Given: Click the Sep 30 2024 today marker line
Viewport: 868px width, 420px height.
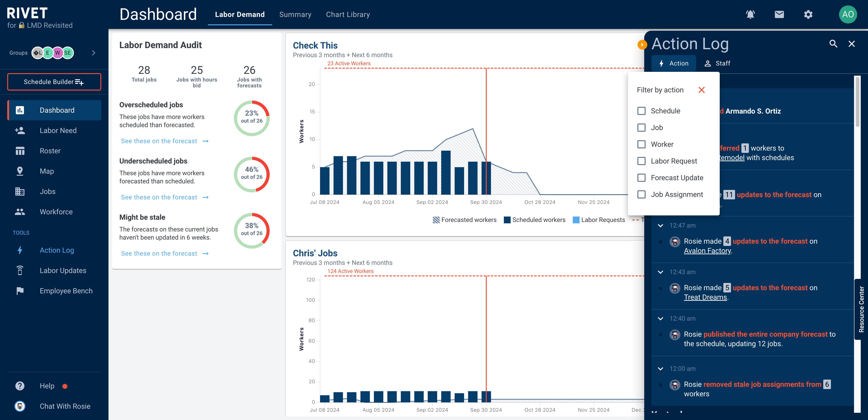Looking at the screenshot, I should [486, 131].
